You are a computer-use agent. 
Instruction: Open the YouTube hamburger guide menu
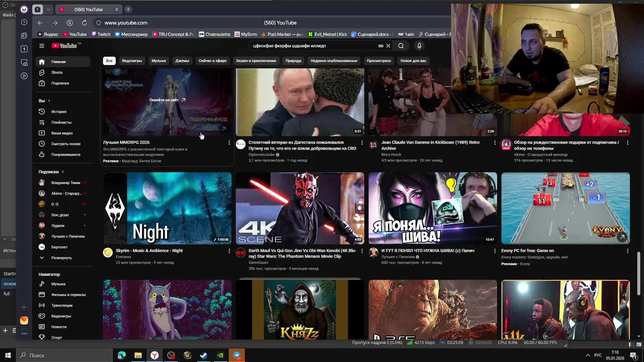42,46
